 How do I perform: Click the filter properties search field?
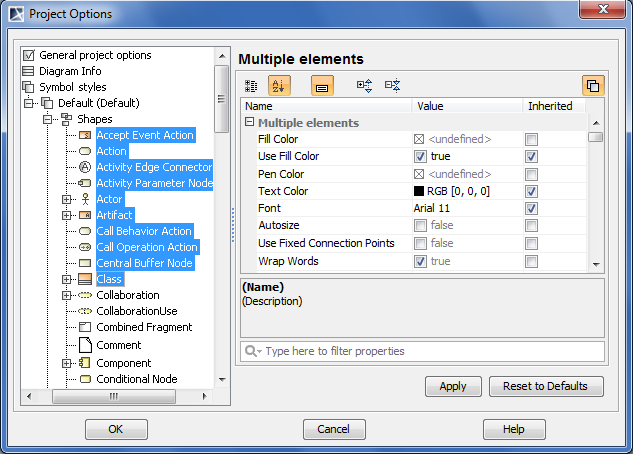pos(430,351)
